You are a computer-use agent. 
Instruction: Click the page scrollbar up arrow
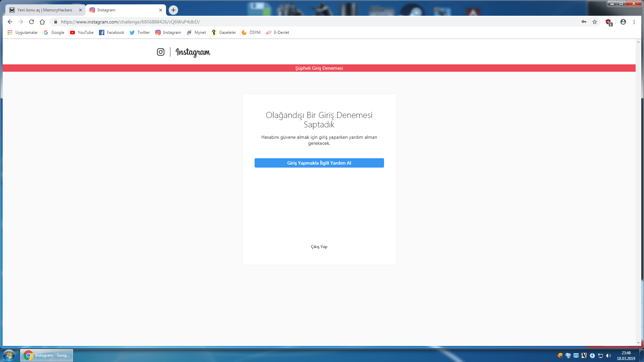638,42
